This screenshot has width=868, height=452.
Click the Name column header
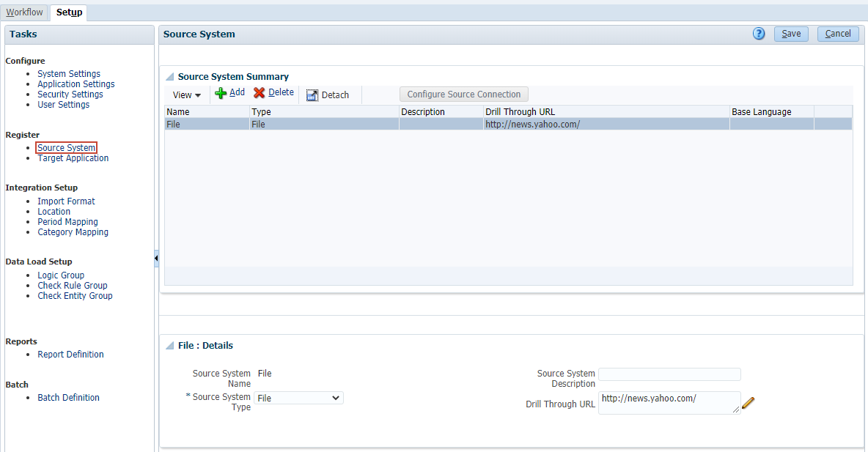[x=207, y=112]
